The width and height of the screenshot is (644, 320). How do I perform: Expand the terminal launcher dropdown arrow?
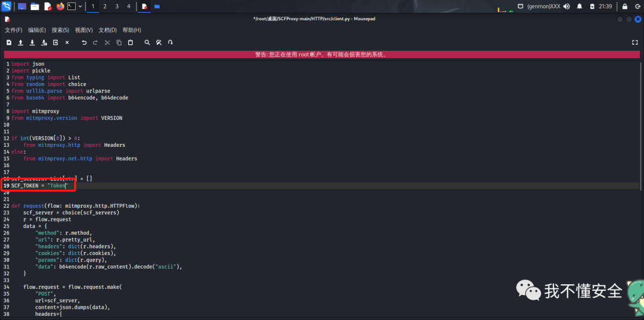click(80, 7)
